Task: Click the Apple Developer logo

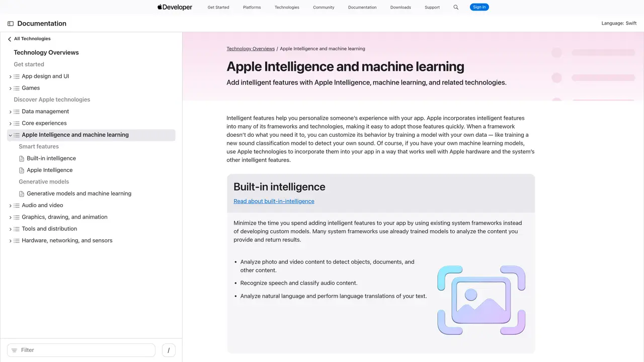Action: pyautogui.click(x=175, y=7)
